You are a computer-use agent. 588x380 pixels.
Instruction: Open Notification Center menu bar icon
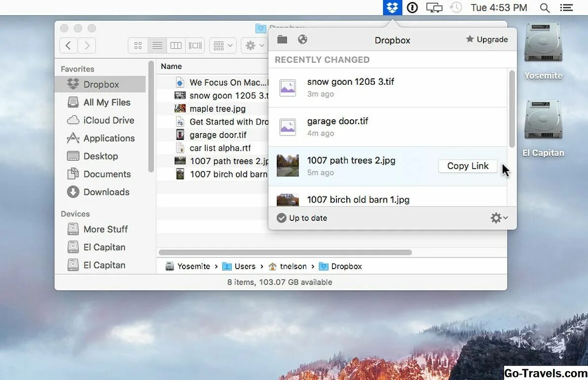coord(566,7)
